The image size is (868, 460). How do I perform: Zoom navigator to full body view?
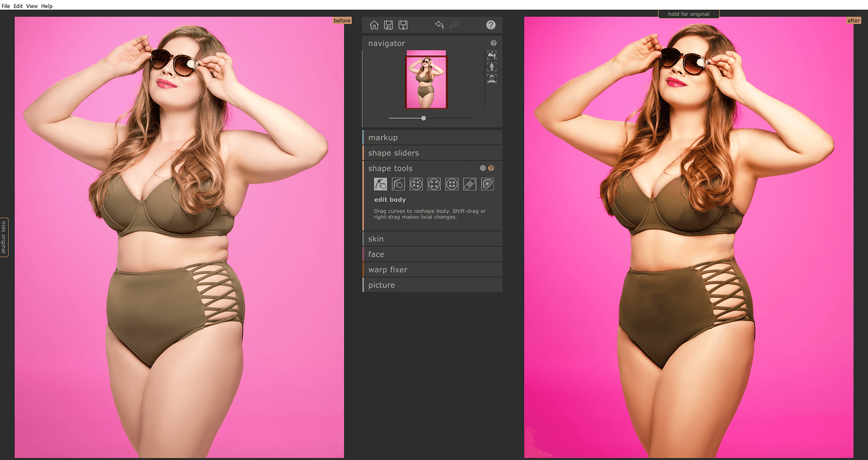(492, 67)
